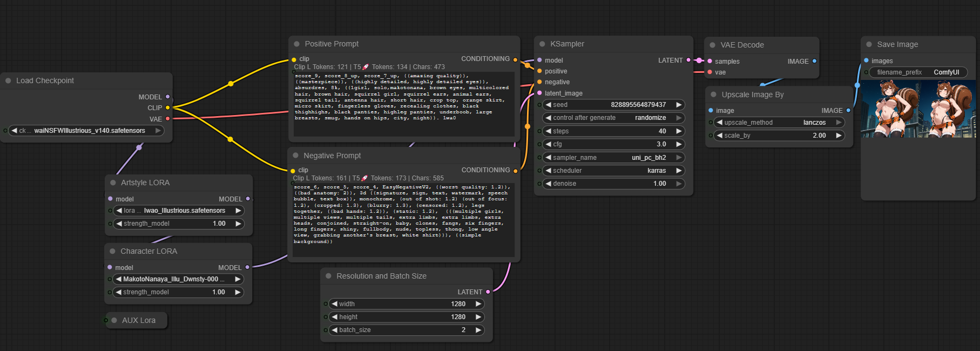Click the Negative Prompt CONDITIONING output socket

pyautogui.click(x=515, y=171)
